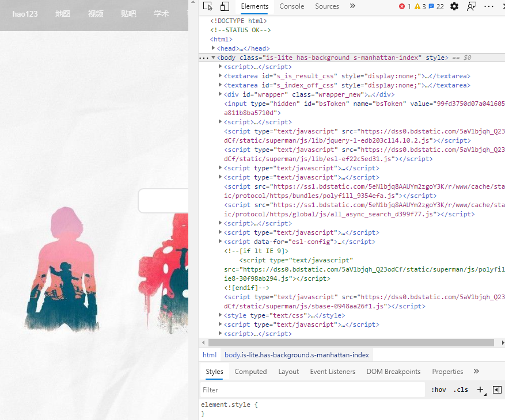Expand the s_is_result_css textarea node
This screenshot has width=505, height=420.
click(x=221, y=75)
